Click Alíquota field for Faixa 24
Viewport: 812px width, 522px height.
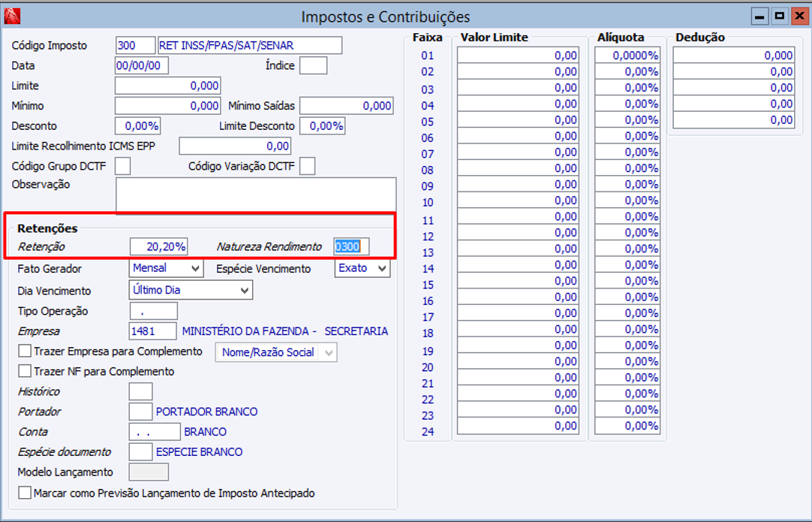627,426
